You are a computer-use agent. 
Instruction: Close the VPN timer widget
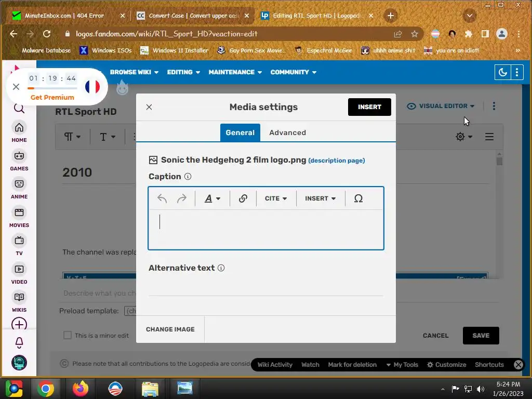16,87
